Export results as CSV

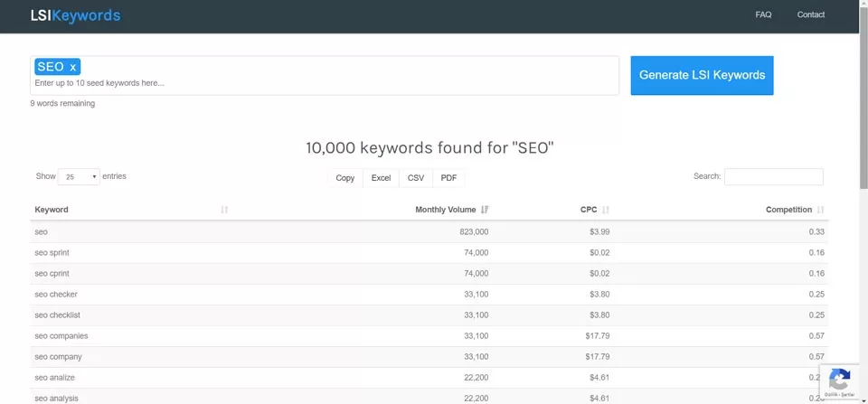coord(416,178)
